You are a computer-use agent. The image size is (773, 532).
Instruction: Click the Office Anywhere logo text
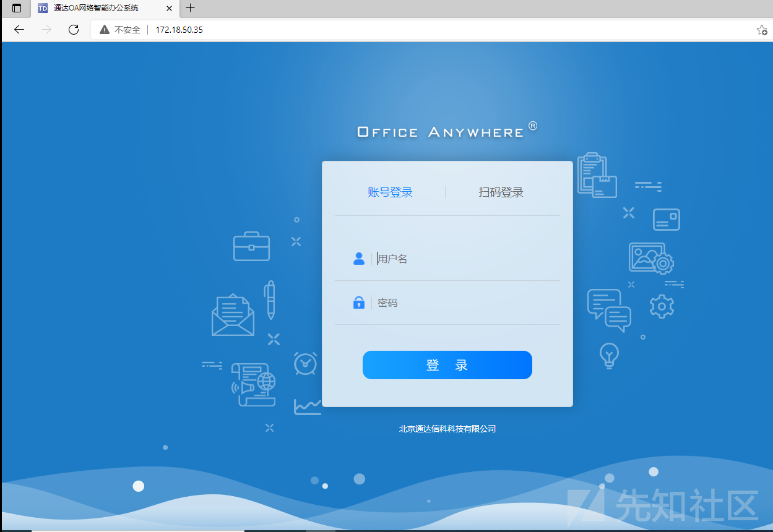[447, 130]
